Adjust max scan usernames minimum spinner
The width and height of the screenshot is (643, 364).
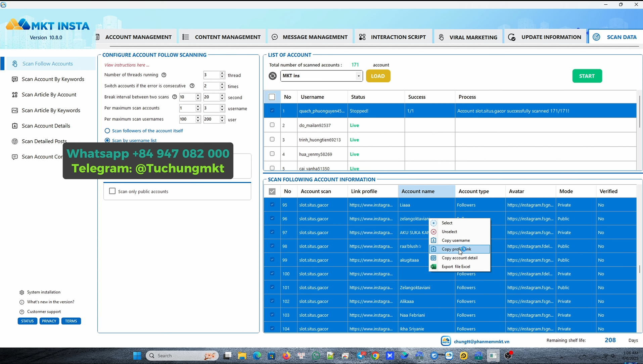tap(198, 119)
